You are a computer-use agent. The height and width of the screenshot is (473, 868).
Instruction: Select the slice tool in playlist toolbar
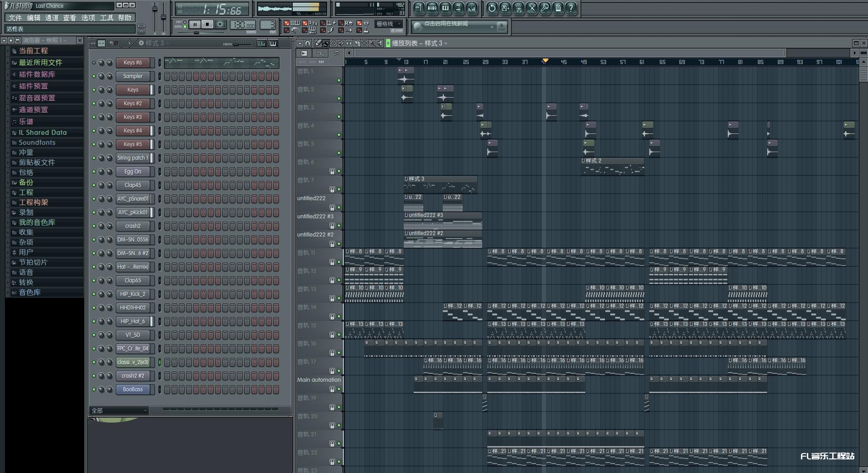pos(357,43)
